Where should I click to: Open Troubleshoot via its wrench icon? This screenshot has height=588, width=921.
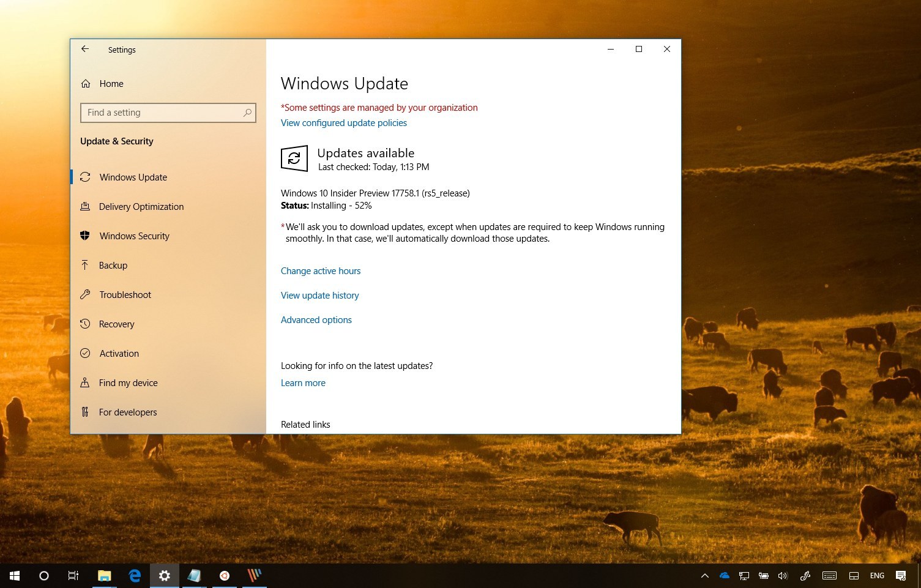click(86, 294)
